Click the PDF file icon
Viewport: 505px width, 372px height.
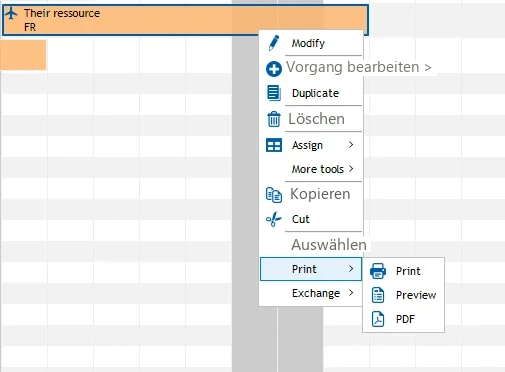click(x=378, y=319)
